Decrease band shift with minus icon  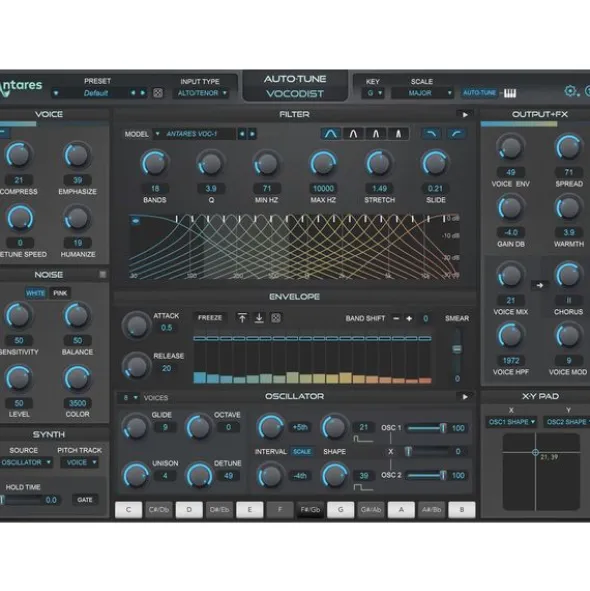[396, 318]
